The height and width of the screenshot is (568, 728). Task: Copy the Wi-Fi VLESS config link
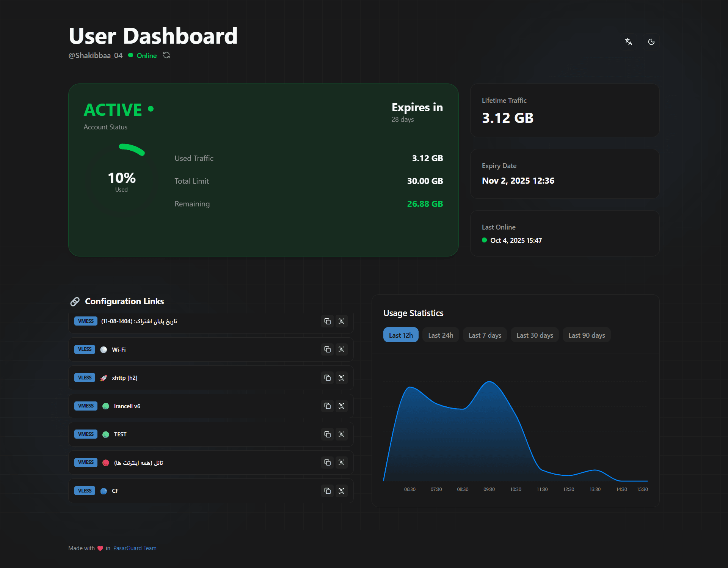click(x=327, y=349)
